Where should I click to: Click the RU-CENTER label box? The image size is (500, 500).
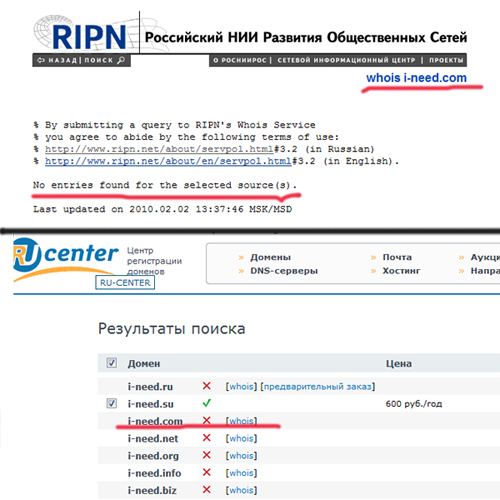coord(125,283)
